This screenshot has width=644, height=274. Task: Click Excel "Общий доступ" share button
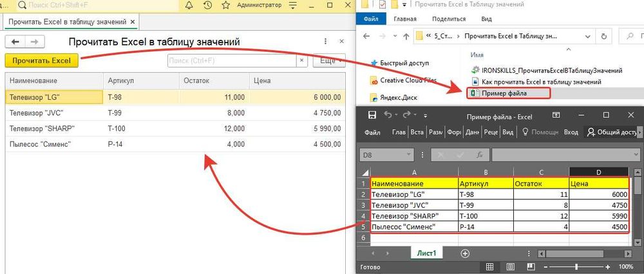[612, 132]
